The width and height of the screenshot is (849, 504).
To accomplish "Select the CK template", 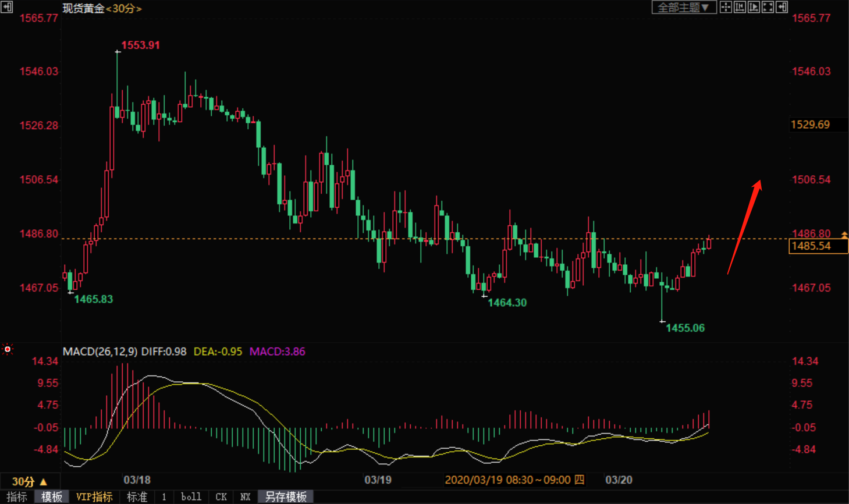I will (x=221, y=497).
